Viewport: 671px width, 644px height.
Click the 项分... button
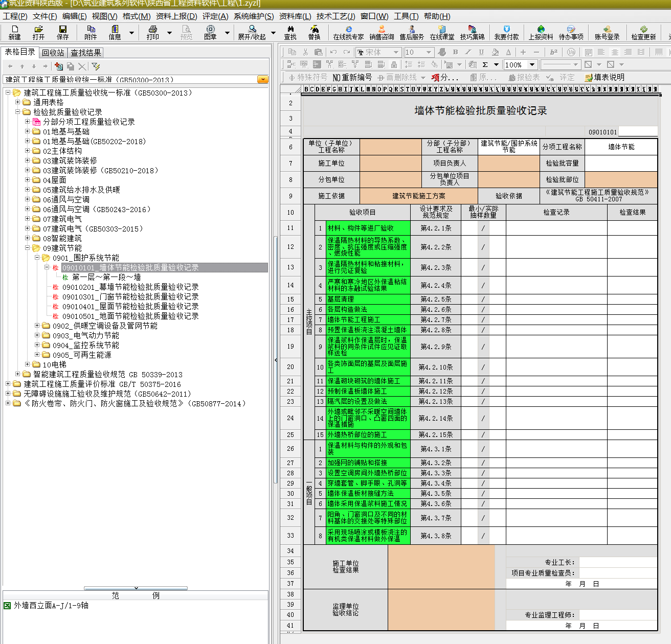444,77
